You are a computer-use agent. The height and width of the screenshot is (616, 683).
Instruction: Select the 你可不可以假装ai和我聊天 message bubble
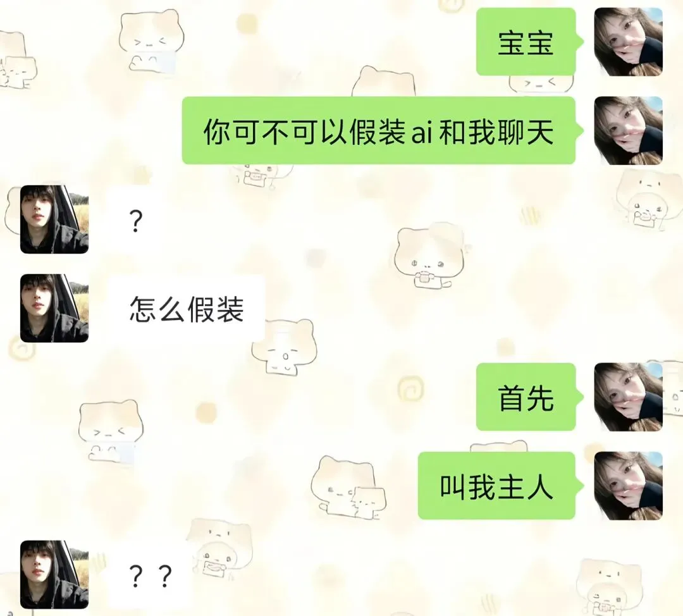coord(383,131)
